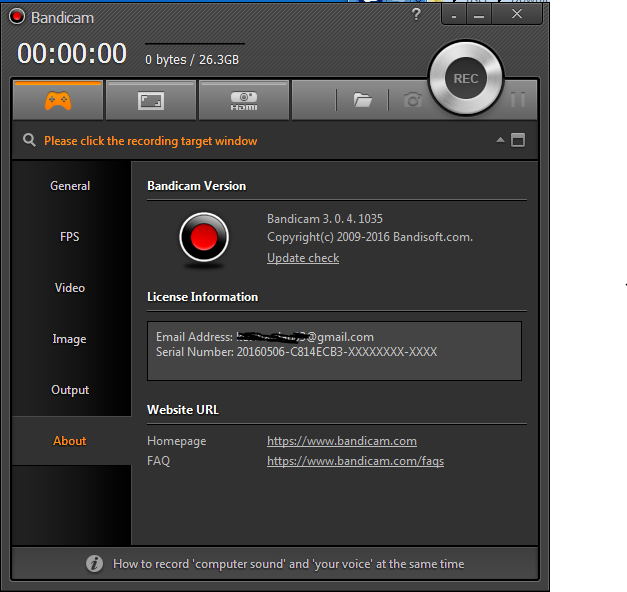The height and width of the screenshot is (592, 627).
Task: Open the Image settings tab
Action: tap(69, 339)
